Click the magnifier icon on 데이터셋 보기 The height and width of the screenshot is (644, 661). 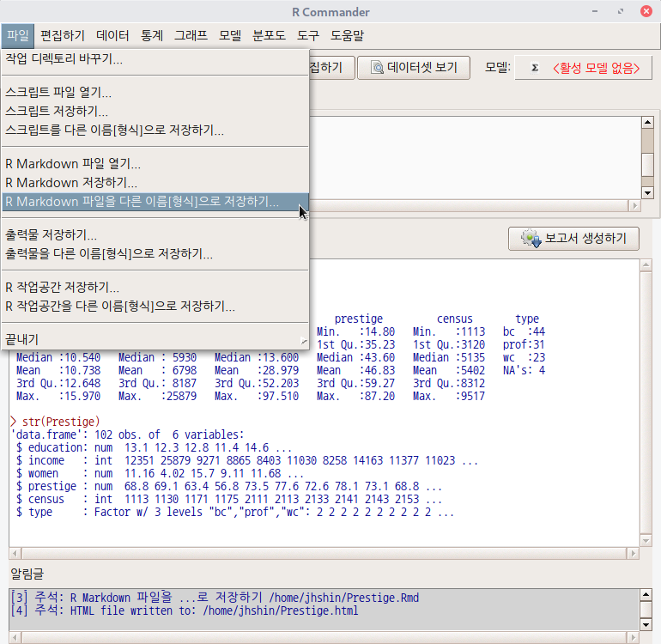377,68
